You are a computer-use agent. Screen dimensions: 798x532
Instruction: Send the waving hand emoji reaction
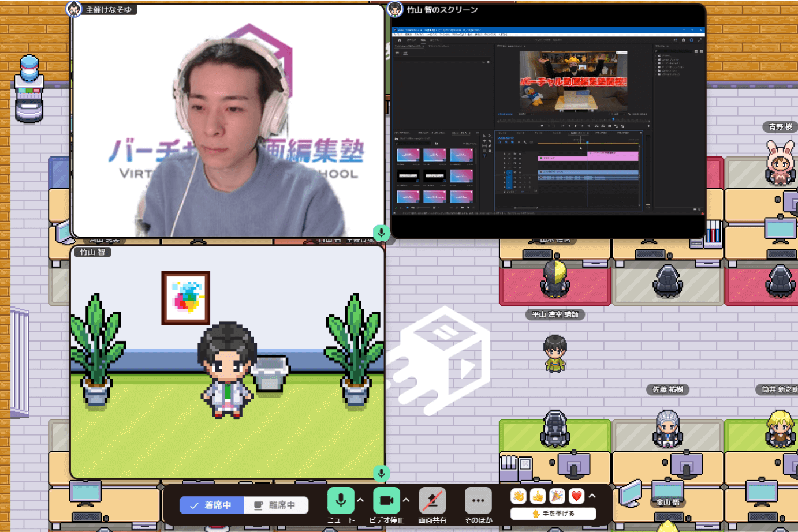tap(519, 496)
